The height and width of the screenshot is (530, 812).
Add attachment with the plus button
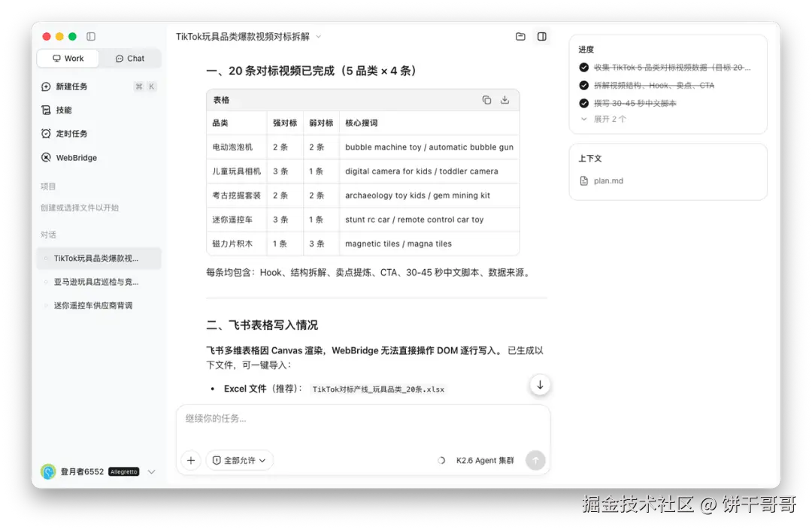coord(191,460)
